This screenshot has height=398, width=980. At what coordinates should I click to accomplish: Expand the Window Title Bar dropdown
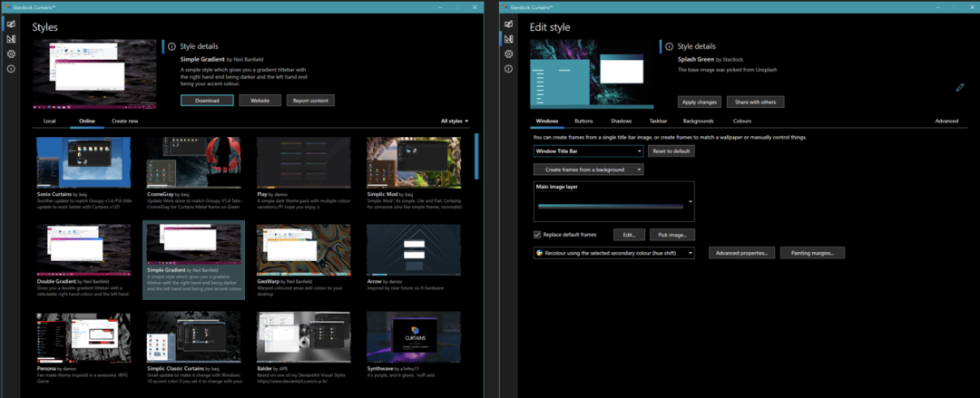(588, 151)
